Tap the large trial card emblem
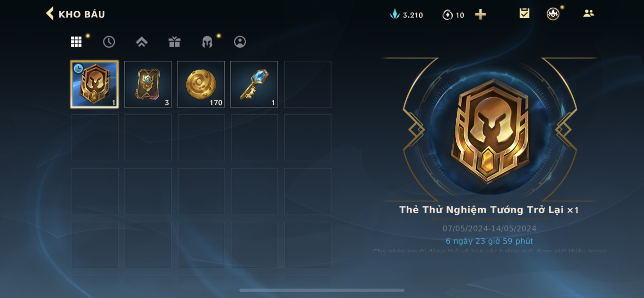The height and width of the screenshot is (298, 644). [x=490, y=131]
